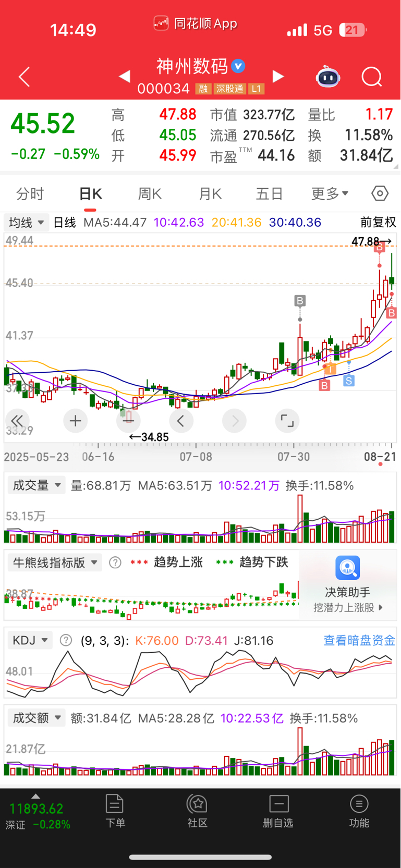Open chart settings hexagon icon
Screen dimensions: 401x868
(380, 194)
